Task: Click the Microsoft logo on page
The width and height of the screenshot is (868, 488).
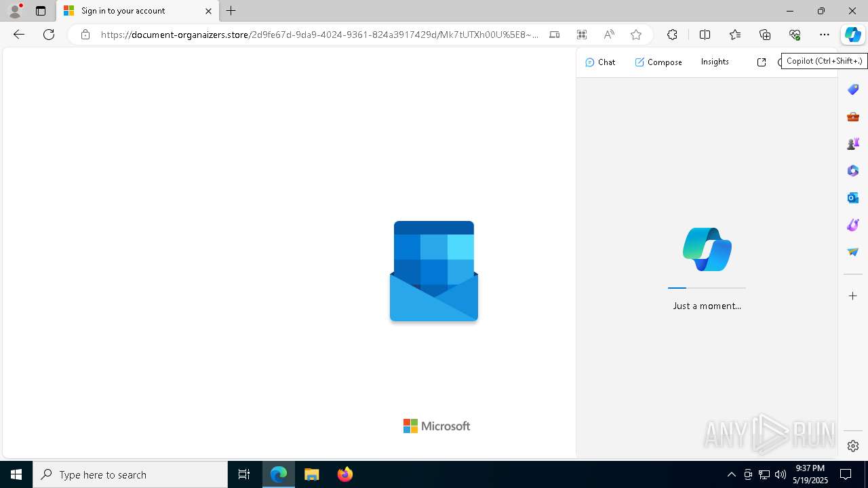Action: click(x=437, y=426)
